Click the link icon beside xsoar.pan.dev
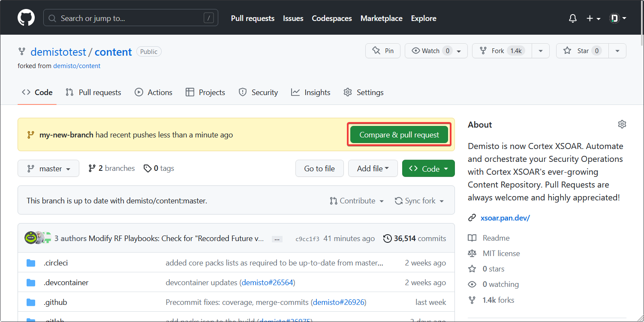This screenshot has width=644, height=322. tap(472, 218)
